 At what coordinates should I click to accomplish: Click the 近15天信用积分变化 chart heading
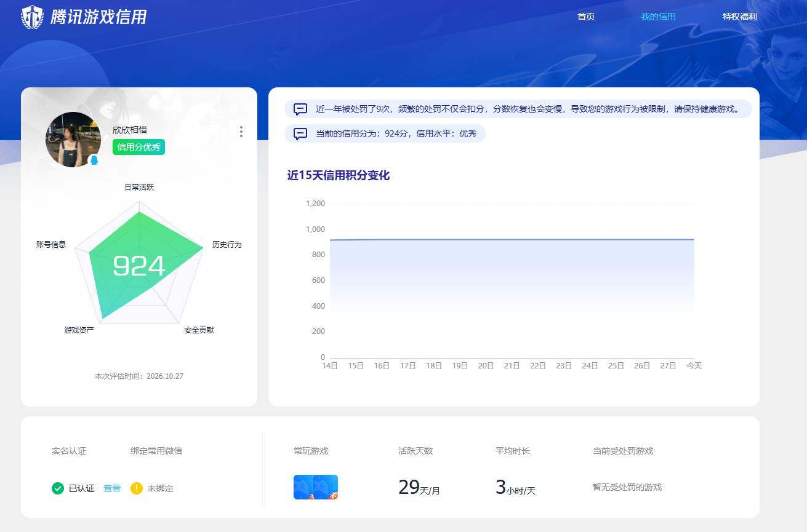click(339, 175)
